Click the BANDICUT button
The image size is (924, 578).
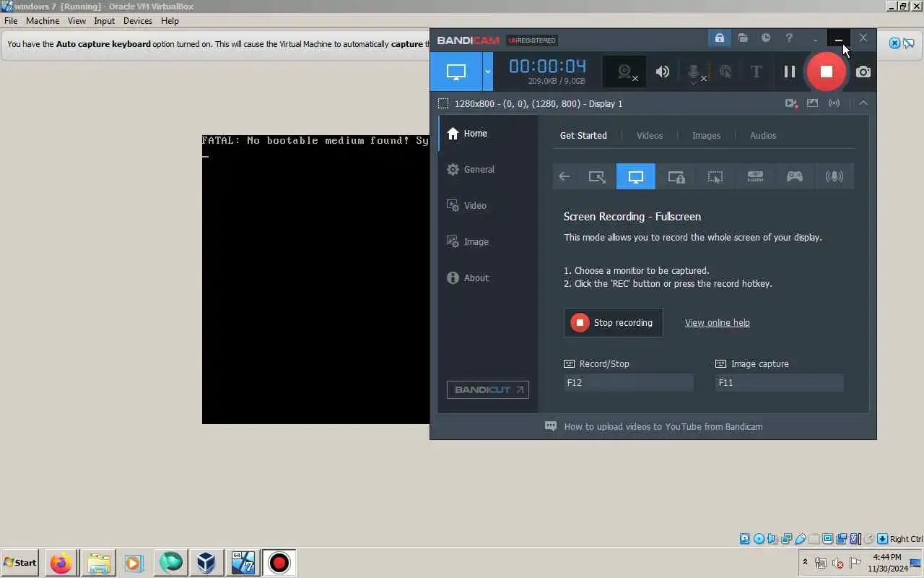point(488,389)
